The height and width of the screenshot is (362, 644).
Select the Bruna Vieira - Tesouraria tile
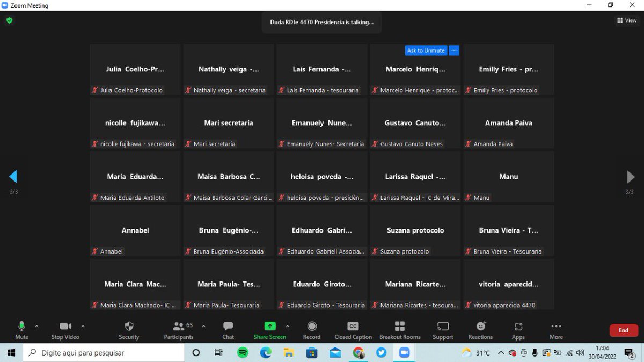(x=509, y=230)
